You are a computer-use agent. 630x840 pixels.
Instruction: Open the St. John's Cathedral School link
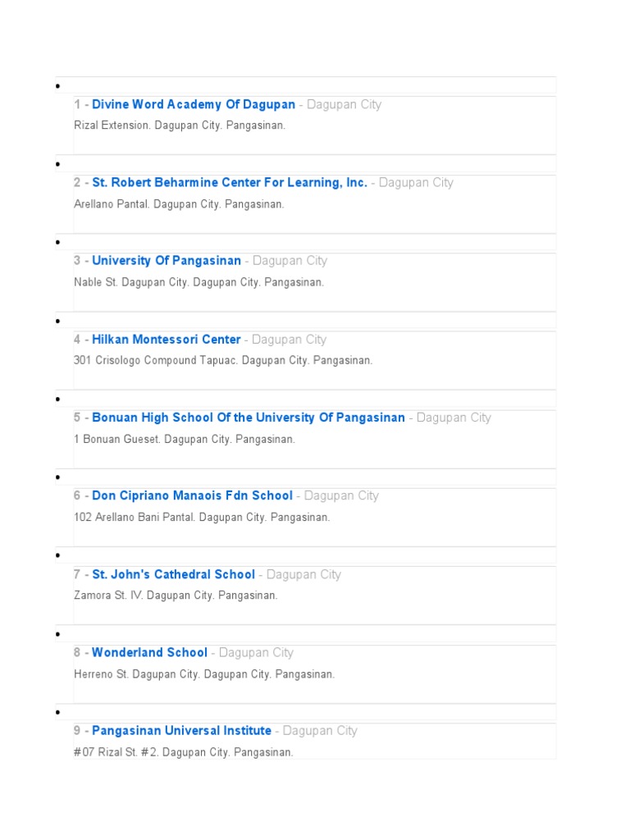pyautogui.click(x=173, y=574)
